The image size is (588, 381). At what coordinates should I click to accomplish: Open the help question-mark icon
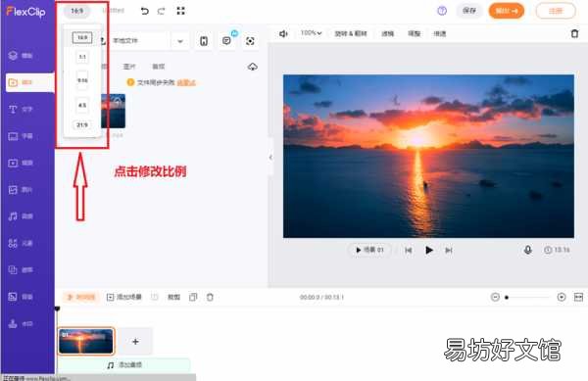click(442, 11)
